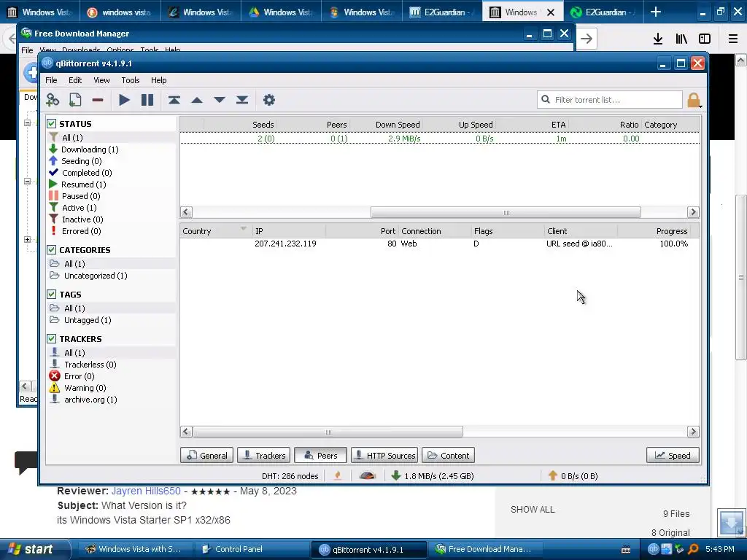Click the red Delete torrent toolbar icon
The height and width of the screenshot is (560, 747).
pos(98,100)
